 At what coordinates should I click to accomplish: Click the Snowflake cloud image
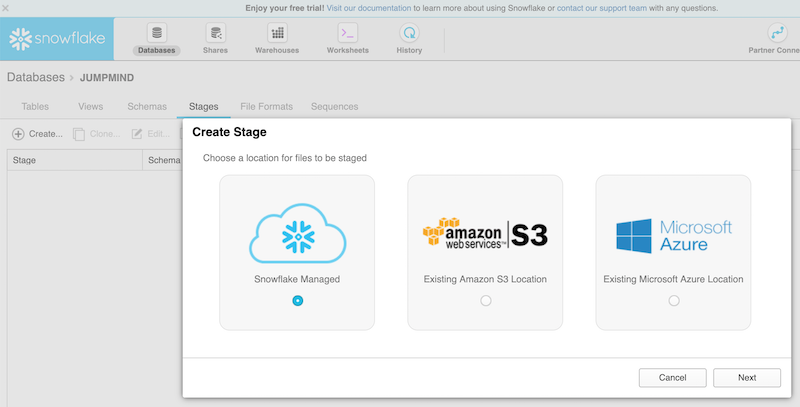(297, 233)
